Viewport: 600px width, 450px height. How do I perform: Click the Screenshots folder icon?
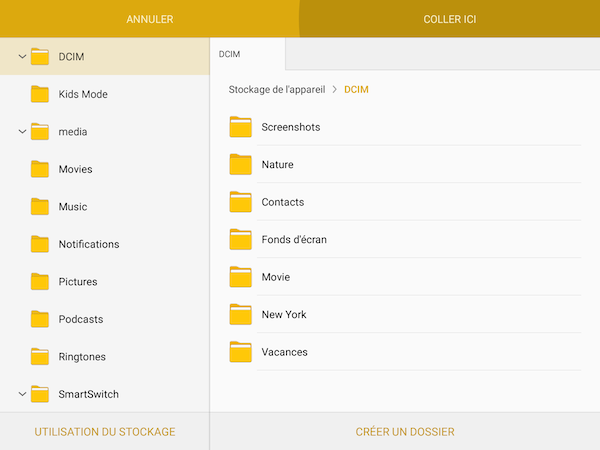241,127
